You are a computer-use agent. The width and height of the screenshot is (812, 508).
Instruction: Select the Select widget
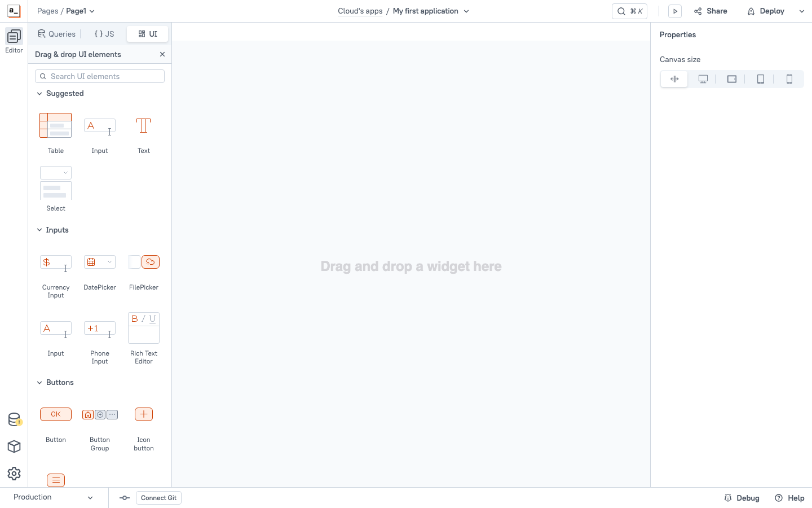click(x=56, y=189)
